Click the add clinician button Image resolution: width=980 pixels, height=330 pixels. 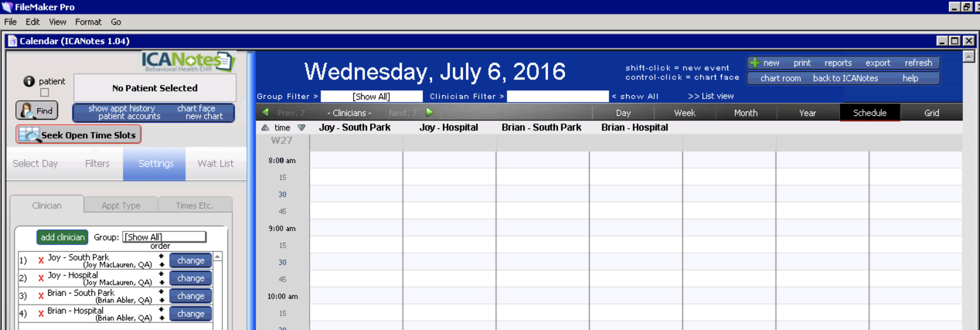point(63,237)
